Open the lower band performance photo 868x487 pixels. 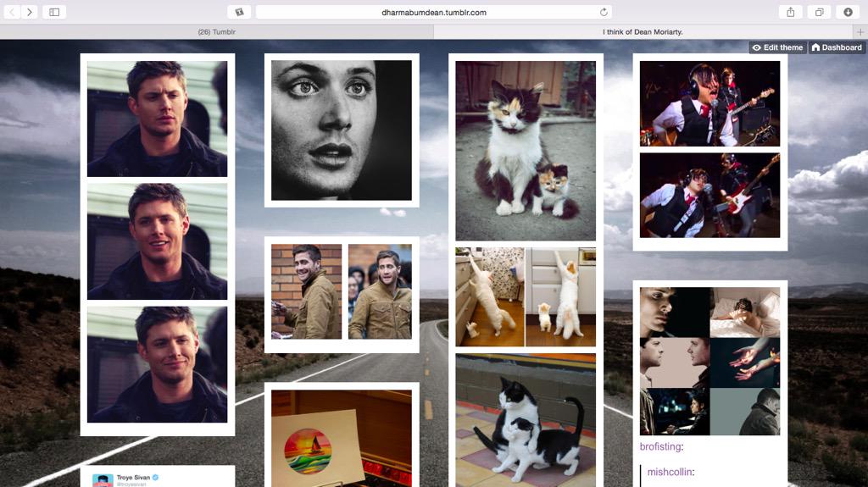coord(709,196)
